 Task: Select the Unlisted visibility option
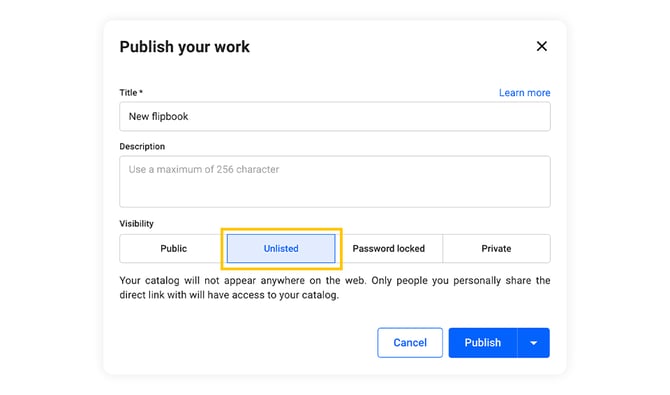[281, 248]
